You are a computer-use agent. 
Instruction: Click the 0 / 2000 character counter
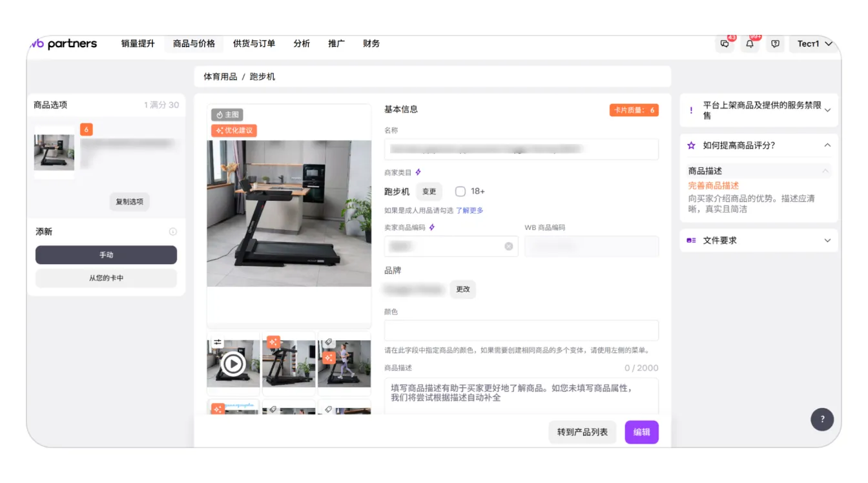pyautogui.click(x=641, y=368)
